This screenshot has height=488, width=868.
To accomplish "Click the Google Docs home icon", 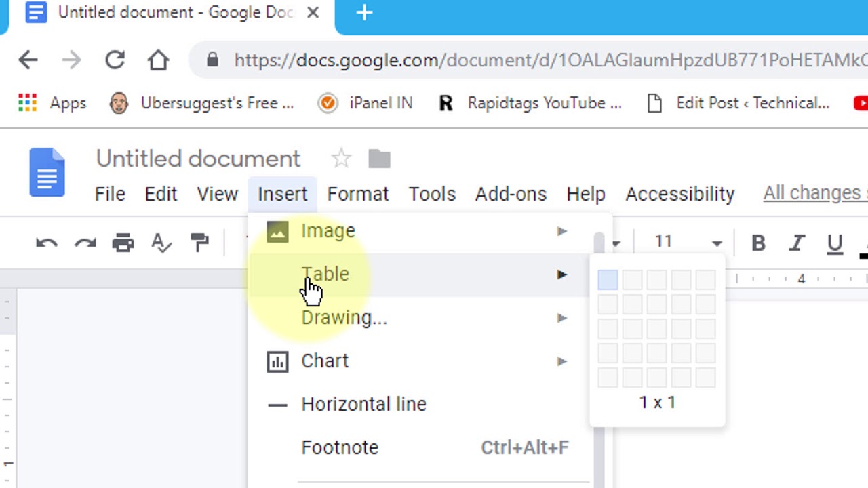I will click(47, 172).
